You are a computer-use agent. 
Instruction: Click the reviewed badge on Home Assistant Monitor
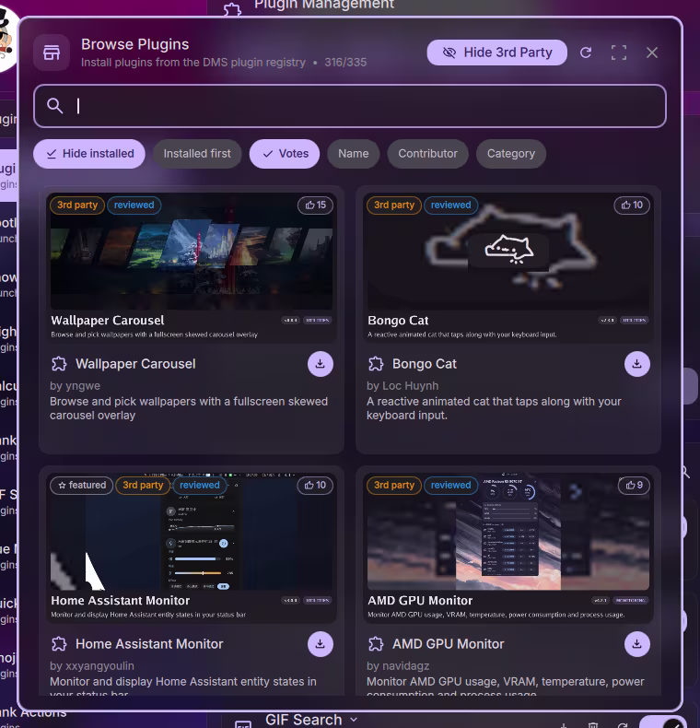pos(200,485)
